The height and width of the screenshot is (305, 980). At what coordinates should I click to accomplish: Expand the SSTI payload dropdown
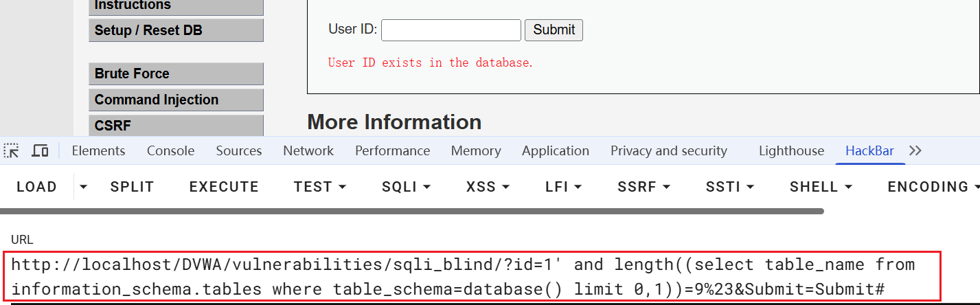click(730, 187)
